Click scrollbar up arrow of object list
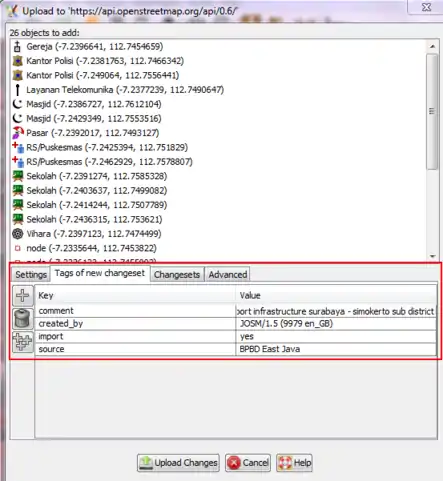The width and height of the screenshot is (443, 481). point(432,46)
